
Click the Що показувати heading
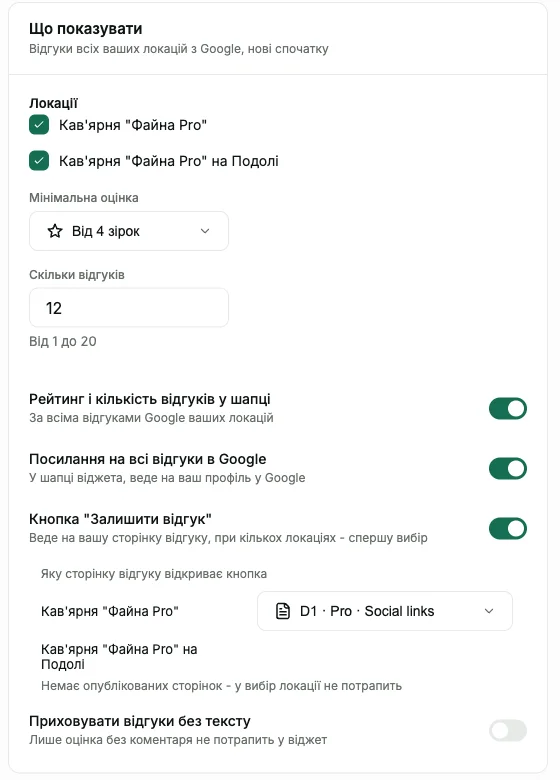tap(86, 29)
